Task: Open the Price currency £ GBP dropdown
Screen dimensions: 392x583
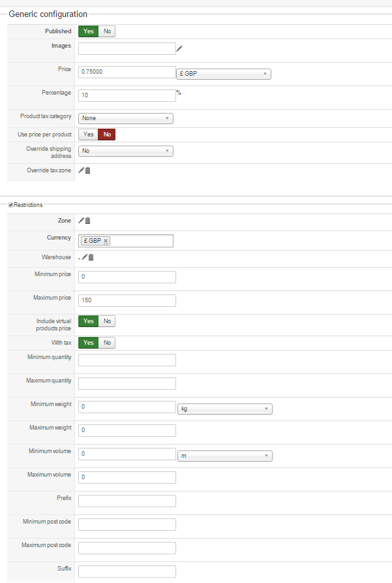Action: coord(224,74)
